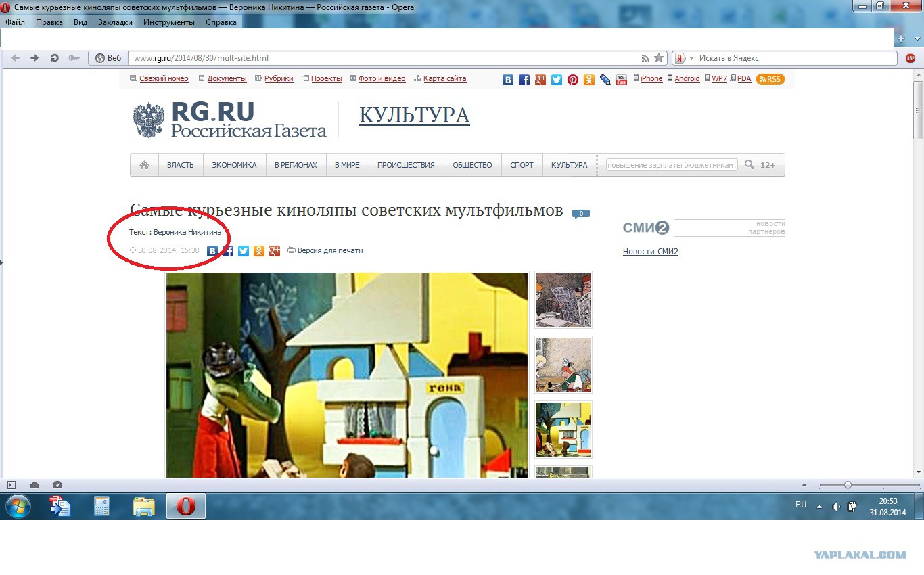Open the Рубрики link
This screenshot has height=575, width=924.
point(279,79)
